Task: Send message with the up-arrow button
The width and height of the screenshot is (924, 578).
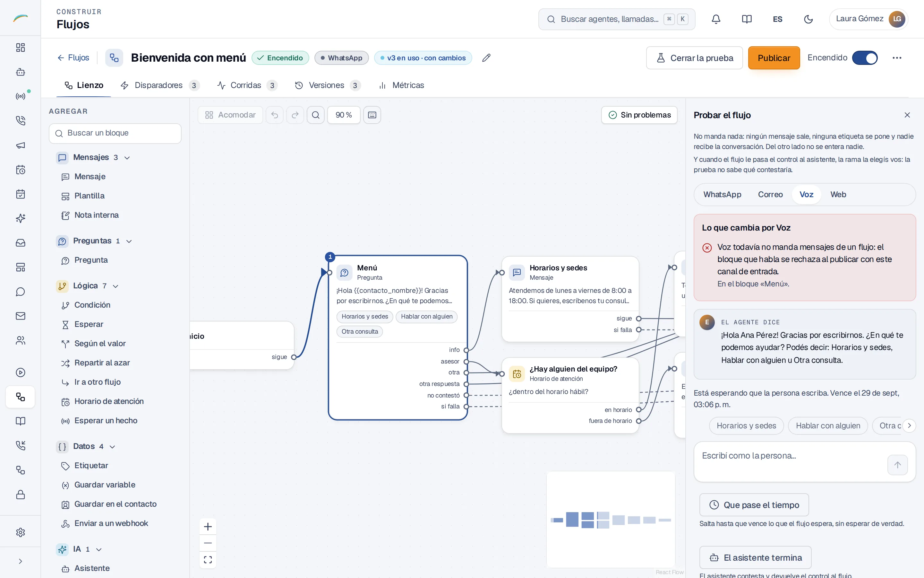Action: click(897, 465)
